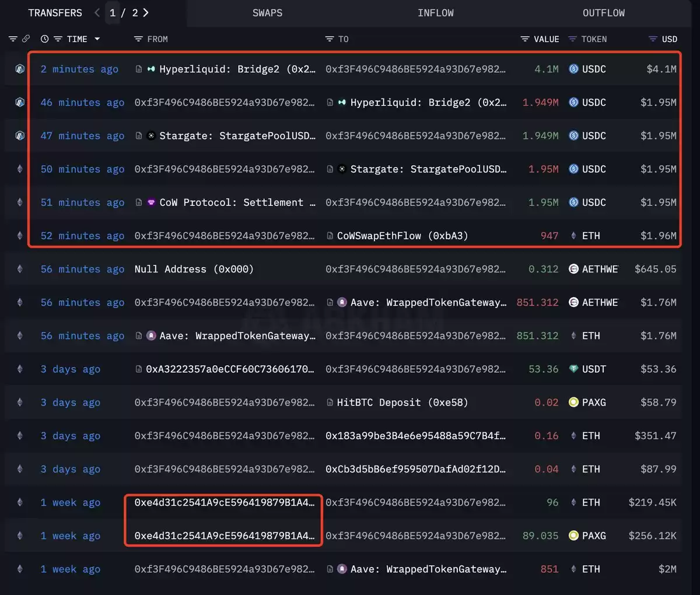
Task: Click the 947 ETH value cell
Action: click(x=549, y=236)
